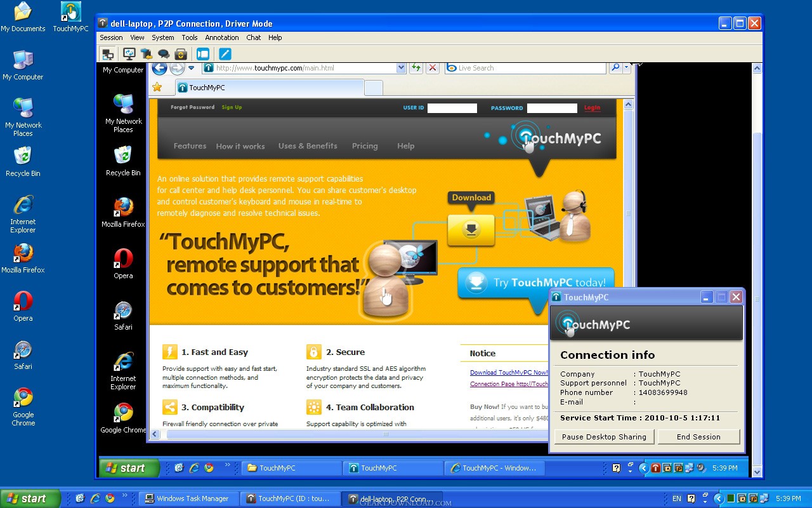Image resolution: width=812 pixels, height=508 pixels.
Task: Open the file transfer tool icon
Action: 147,54
